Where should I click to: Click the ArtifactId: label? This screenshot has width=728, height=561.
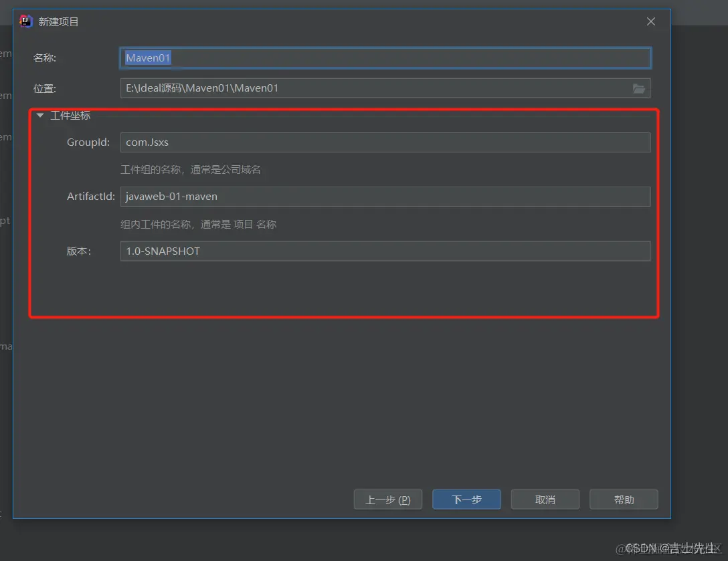[x=90, y=197]
